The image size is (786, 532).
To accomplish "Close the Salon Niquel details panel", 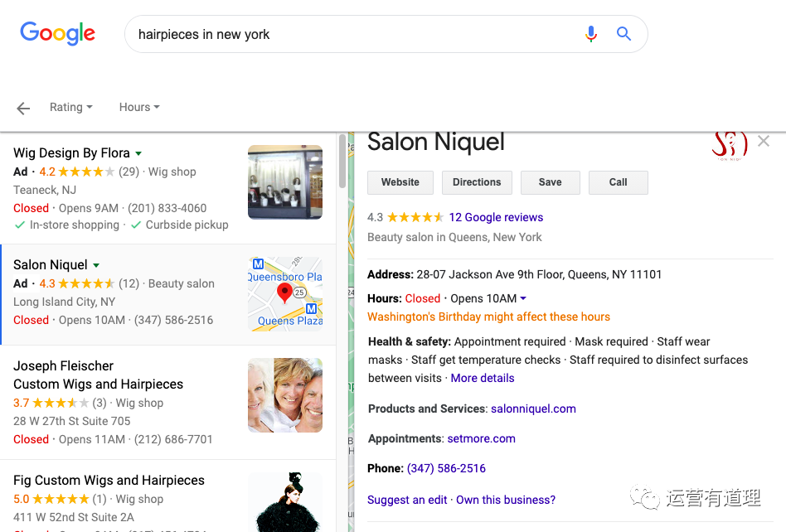I will coord(764,141).
